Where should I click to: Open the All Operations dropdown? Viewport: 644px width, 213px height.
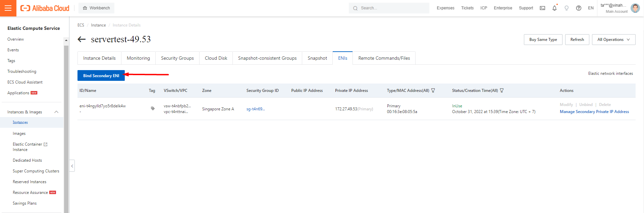613,40
